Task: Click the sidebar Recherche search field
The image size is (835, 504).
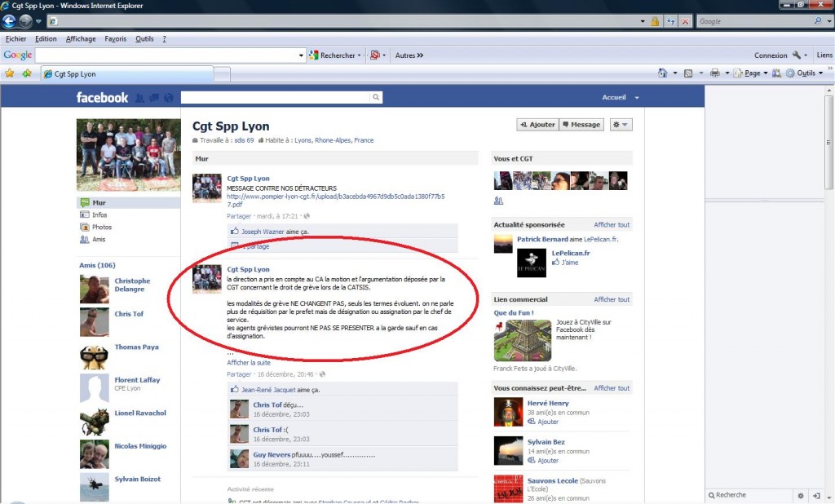Action: tap(750, 495)
